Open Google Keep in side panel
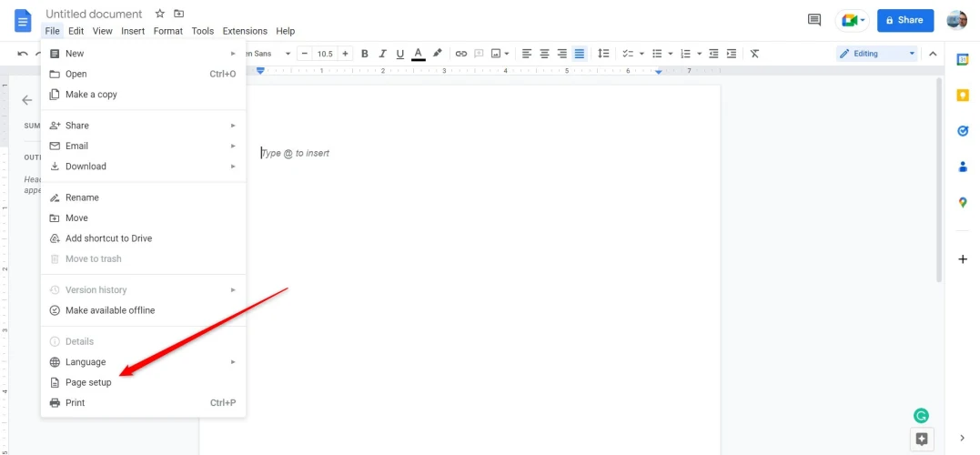Screen dimensions: 980x455 pyautogui.click(x=963, y=95)
